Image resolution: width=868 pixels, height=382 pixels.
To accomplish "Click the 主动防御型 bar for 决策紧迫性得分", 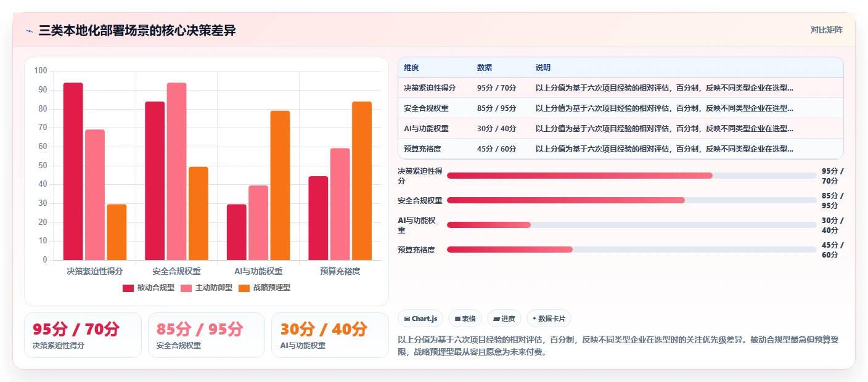I will (95, 195).
